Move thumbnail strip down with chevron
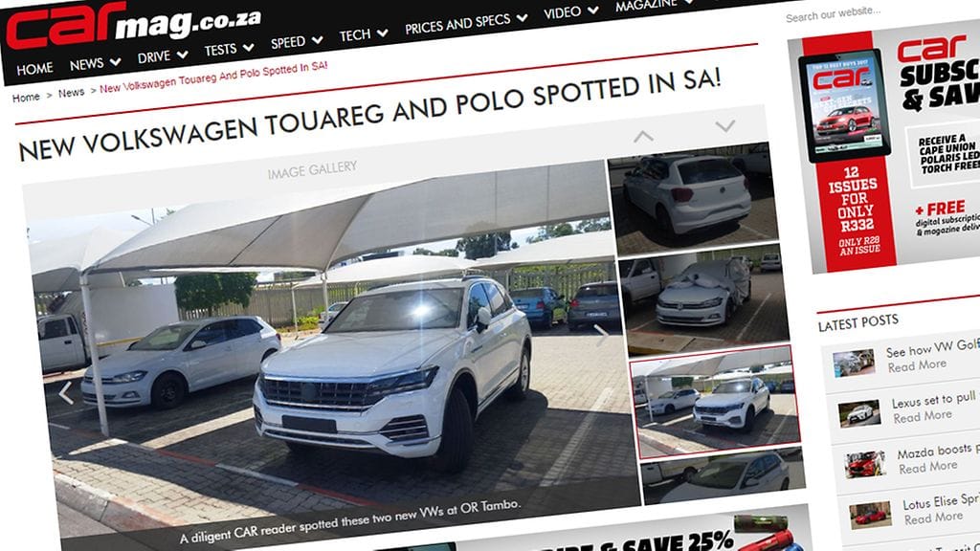980x551 pixels. click(x=725, y=126)
